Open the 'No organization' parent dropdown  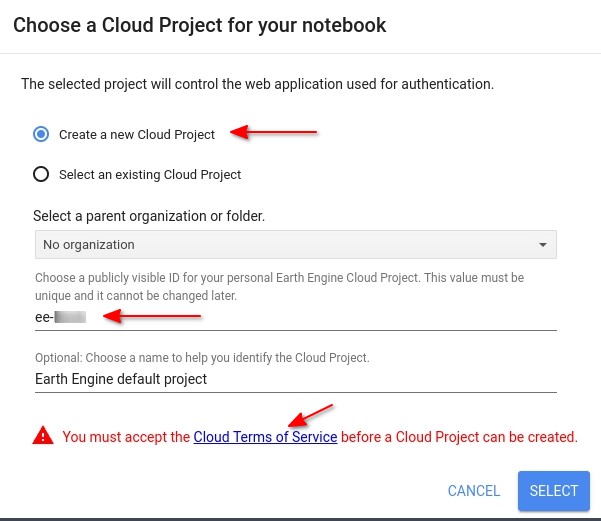pos(296,245)
